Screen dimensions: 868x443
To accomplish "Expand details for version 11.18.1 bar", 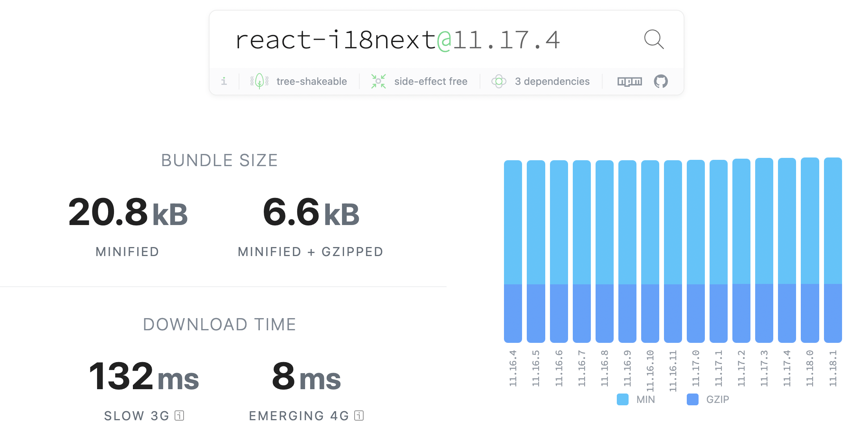I will tap(833, 251).
